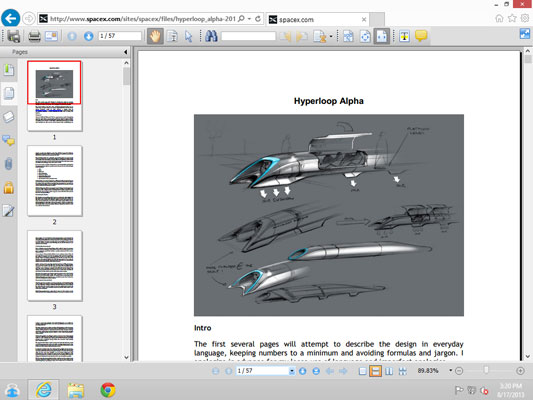Toggle continuous page layout

376,371
